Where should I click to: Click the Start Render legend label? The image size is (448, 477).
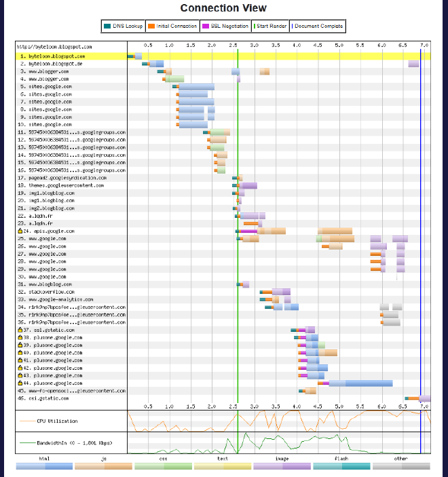272,26
